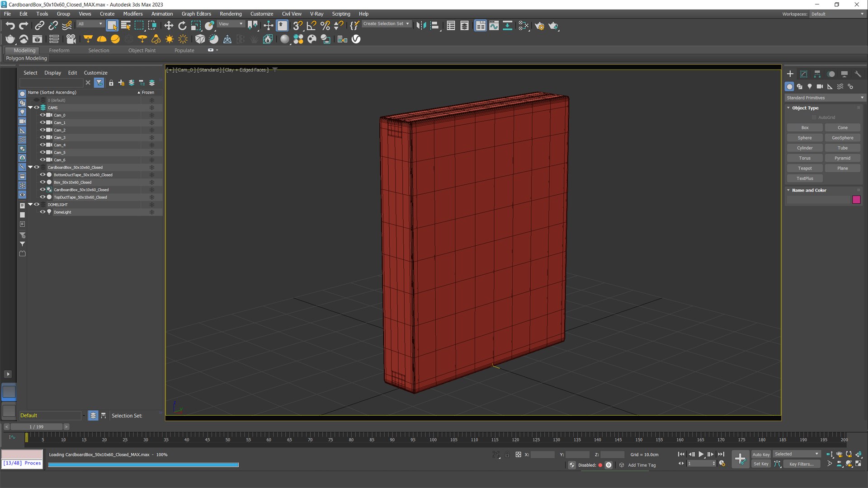Click the Rotate tool icon
Screen dimensions: 868x488
(x=182, y=26)
